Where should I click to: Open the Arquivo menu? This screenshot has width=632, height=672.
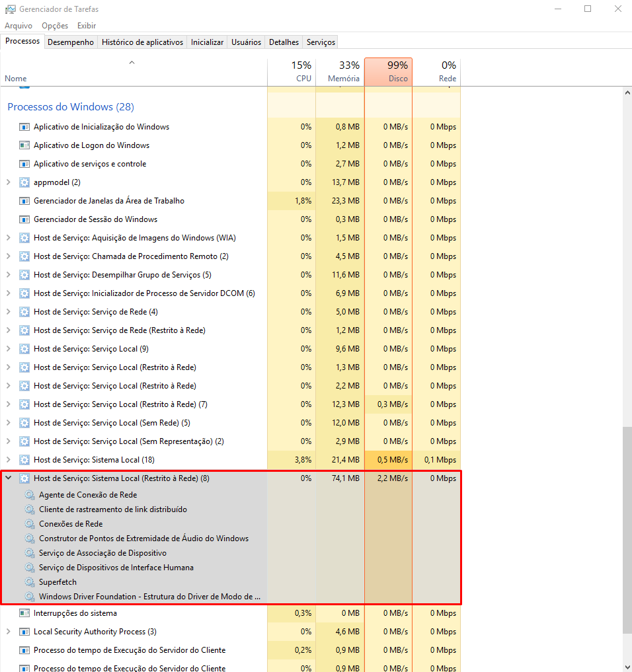(x=19, y=26)
